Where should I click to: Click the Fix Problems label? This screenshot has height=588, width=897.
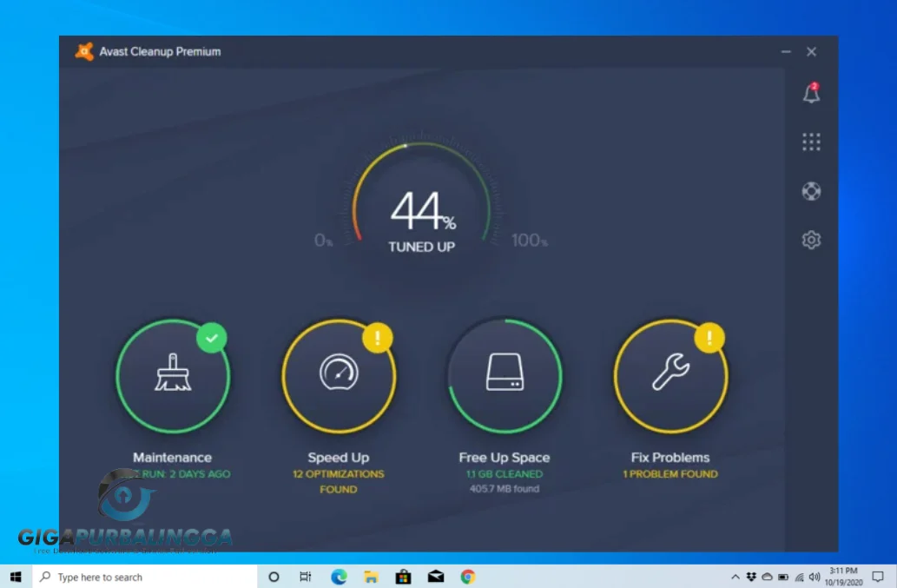coord(669,458)
